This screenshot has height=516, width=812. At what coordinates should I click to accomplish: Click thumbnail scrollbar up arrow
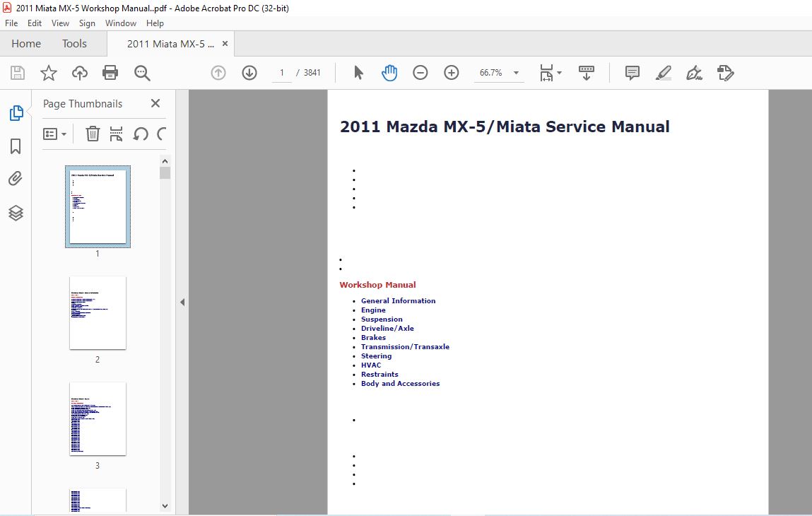165,160
